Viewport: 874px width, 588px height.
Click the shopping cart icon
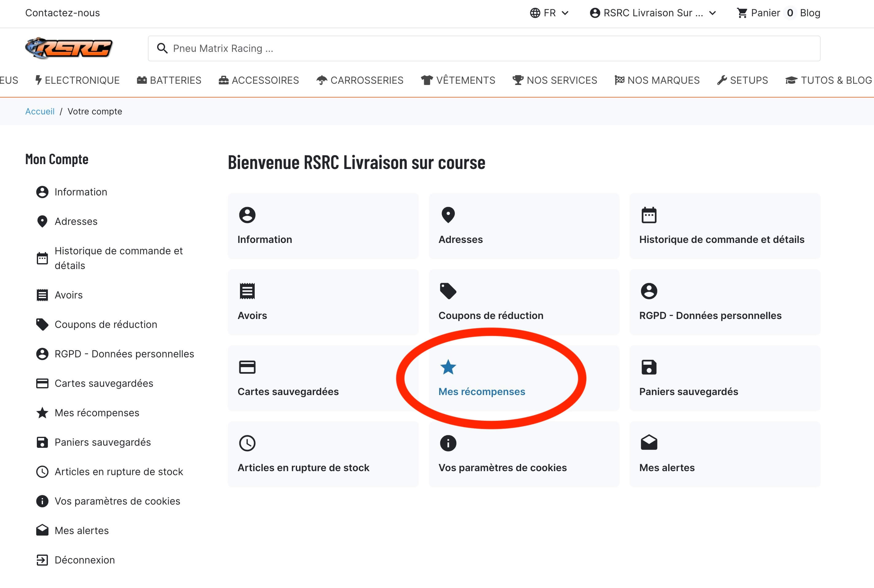point(742,13)
